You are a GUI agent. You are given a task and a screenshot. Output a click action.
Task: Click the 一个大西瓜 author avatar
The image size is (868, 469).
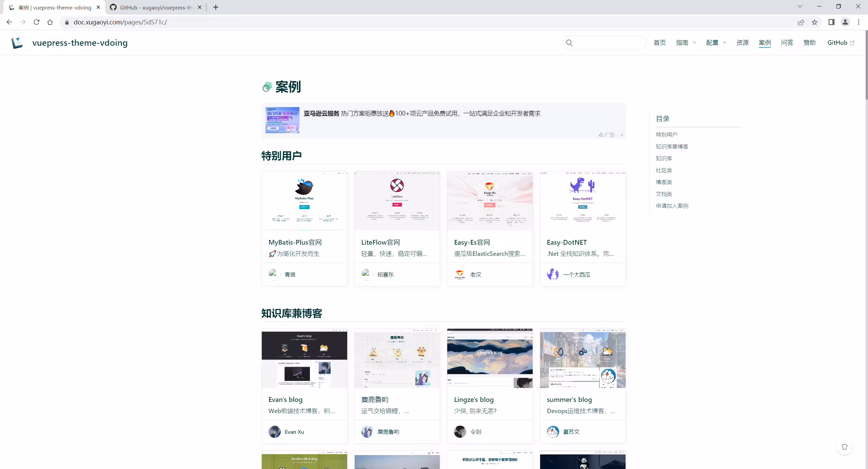coord(553,274)
